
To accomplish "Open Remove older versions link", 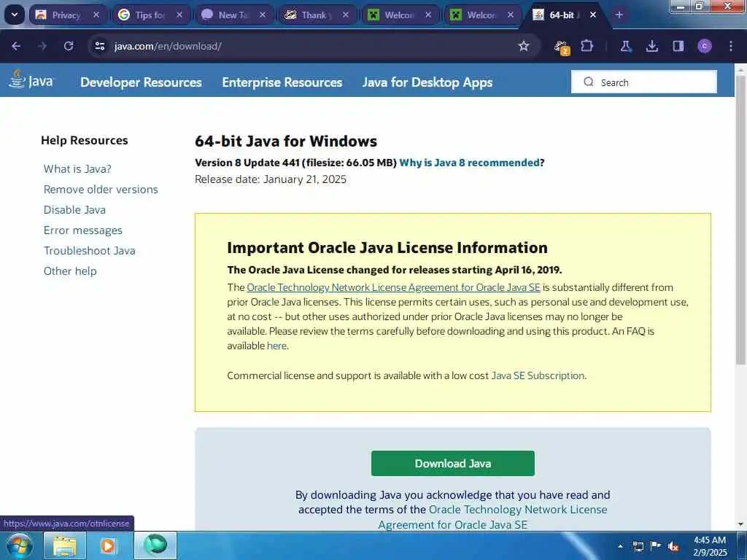I will pyautogui.click(x=101, y=190).
